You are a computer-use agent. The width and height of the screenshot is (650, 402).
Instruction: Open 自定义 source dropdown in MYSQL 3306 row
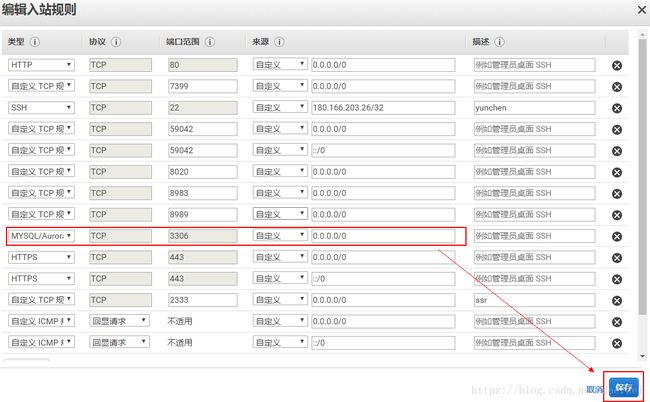pos(280,236)
